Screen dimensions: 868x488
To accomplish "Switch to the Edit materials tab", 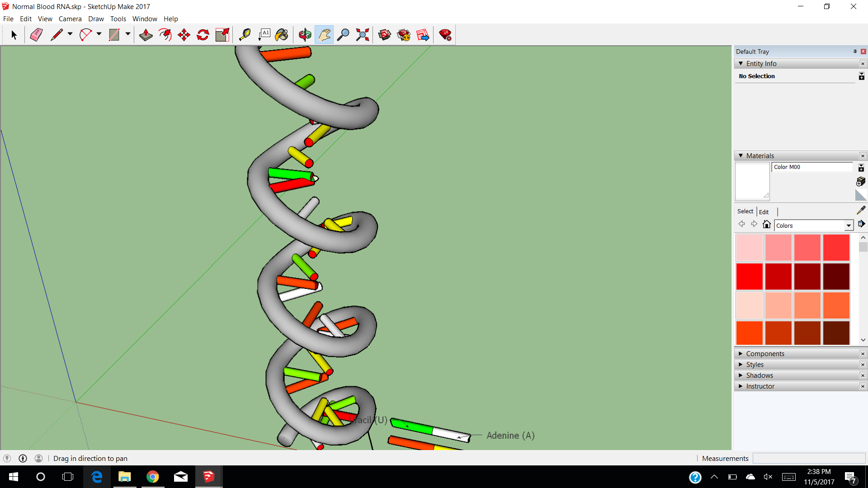I will point(764,212).
